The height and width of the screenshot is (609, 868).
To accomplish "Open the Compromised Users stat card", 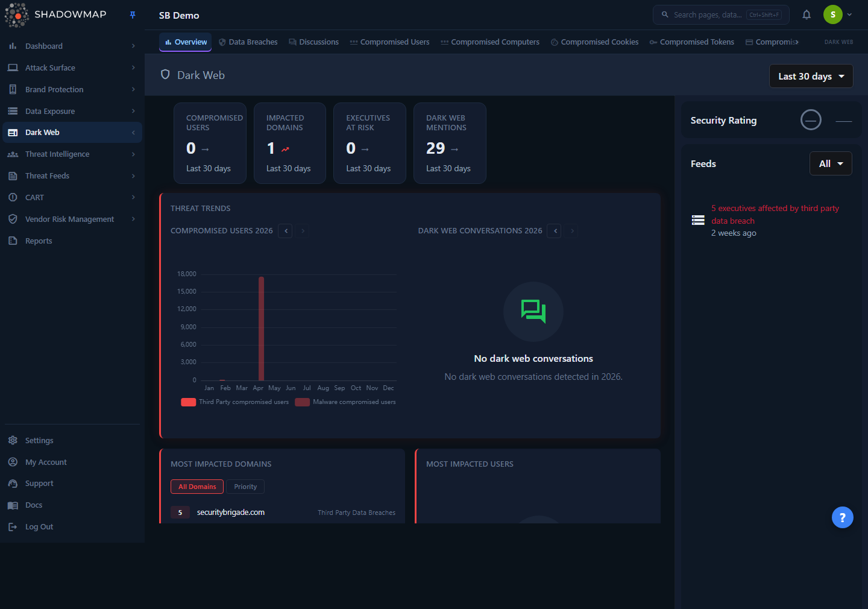I will click(x=210, y=143).
